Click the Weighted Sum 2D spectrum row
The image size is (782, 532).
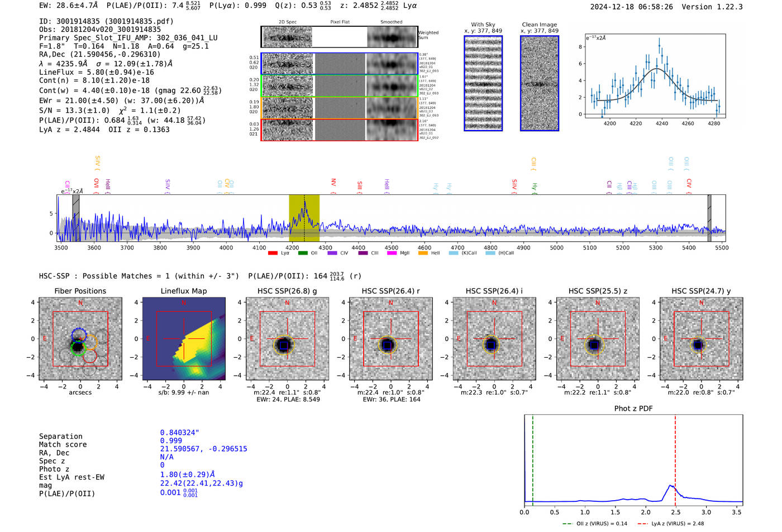point(339,37)
